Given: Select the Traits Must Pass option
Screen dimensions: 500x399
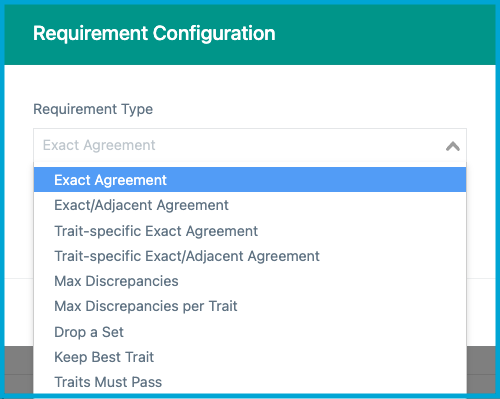Looking at the screenshot, I should point(250,382).
